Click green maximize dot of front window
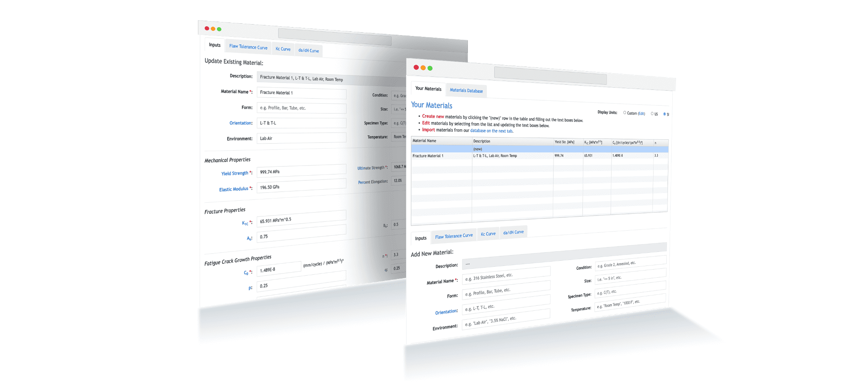Screen dimensions: 868x384 430,68
